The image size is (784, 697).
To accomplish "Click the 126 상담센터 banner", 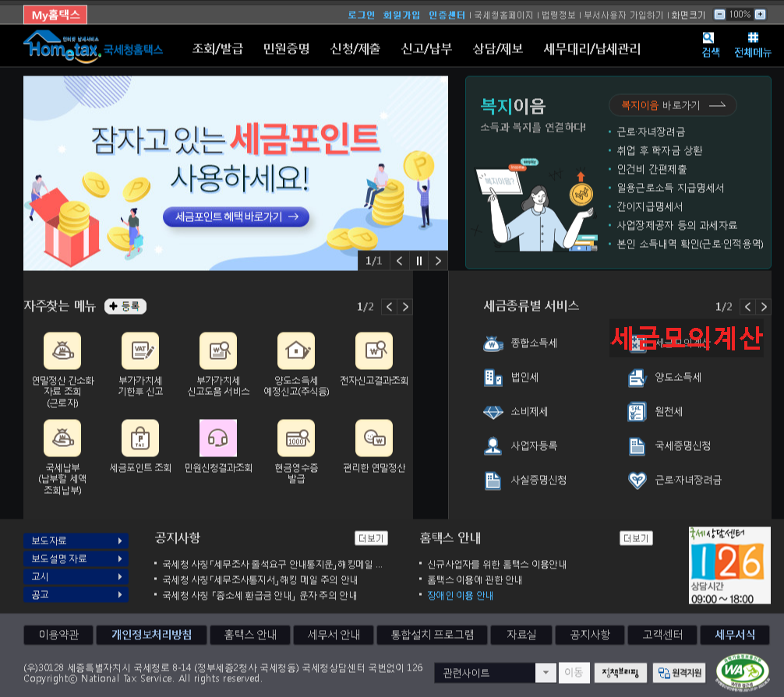I will [x=729, y=565].
